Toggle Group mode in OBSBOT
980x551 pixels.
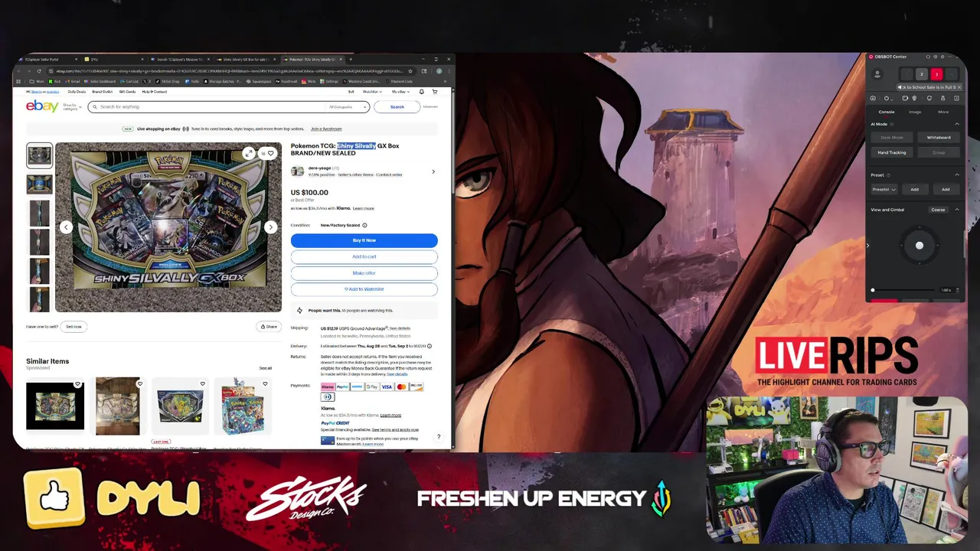coord(939,152)
